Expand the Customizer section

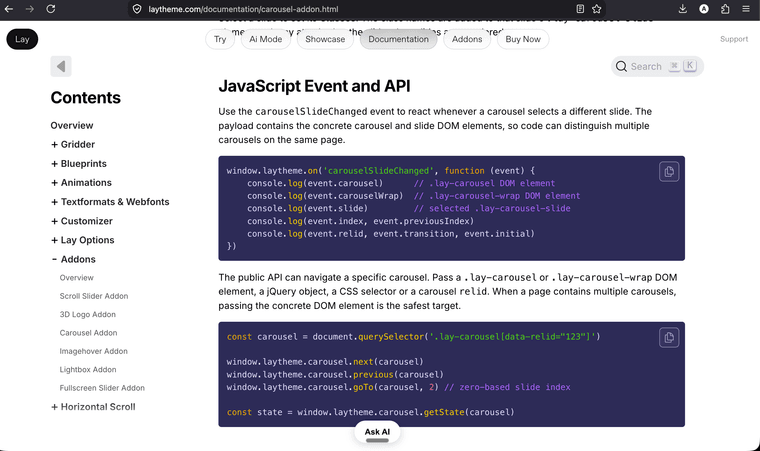(81, 221)
